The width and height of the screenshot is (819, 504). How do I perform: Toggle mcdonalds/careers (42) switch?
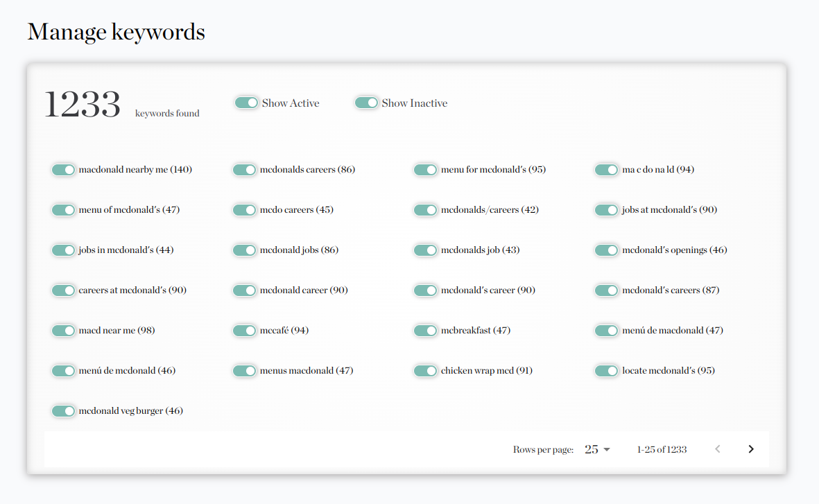[x=425, y=210]
